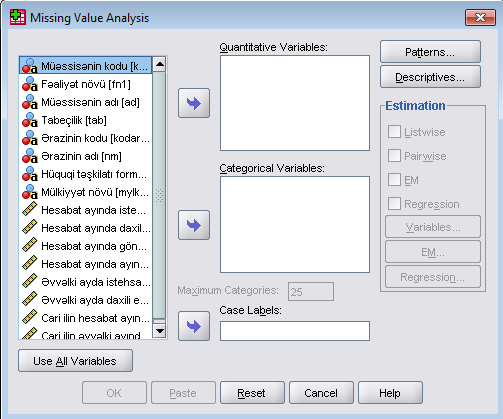Tick the Regression estimation checkbox
The width and height of the screenshot is (503, 419).
(x=394, y=204)
